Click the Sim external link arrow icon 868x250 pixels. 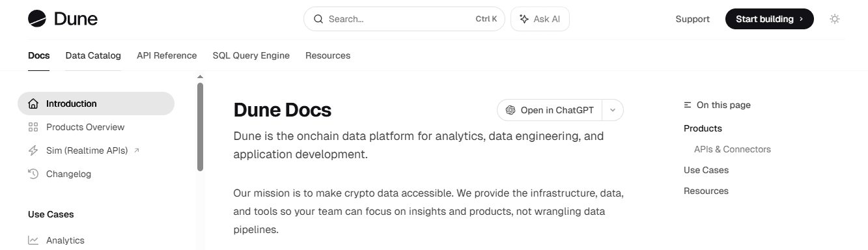(x=136, y=150)
